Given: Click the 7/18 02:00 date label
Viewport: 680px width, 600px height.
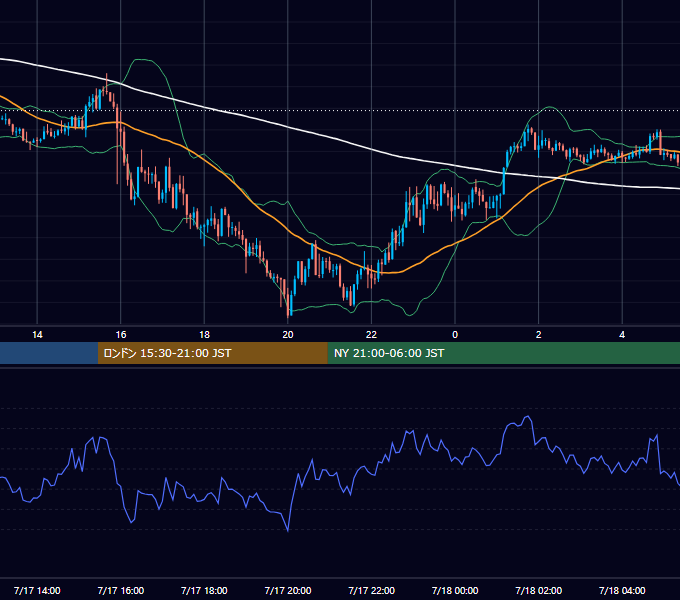Looking at the screenshot, I should pos(539,590).
